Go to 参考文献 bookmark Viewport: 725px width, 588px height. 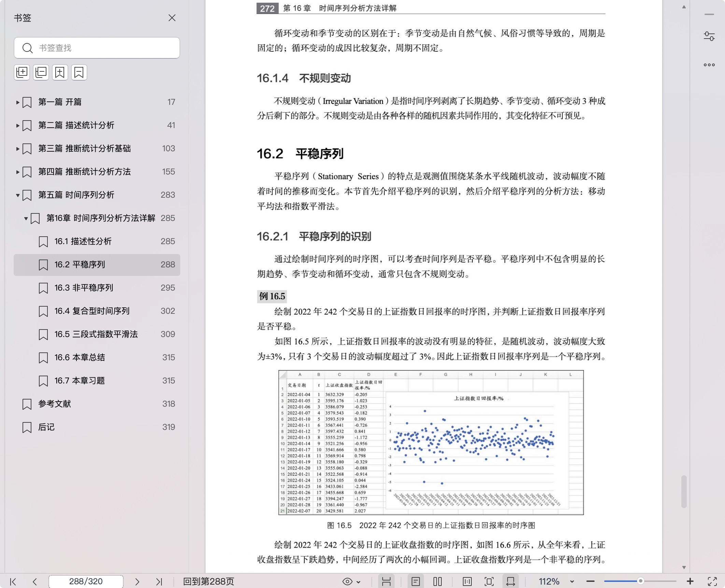click(97, 404)
